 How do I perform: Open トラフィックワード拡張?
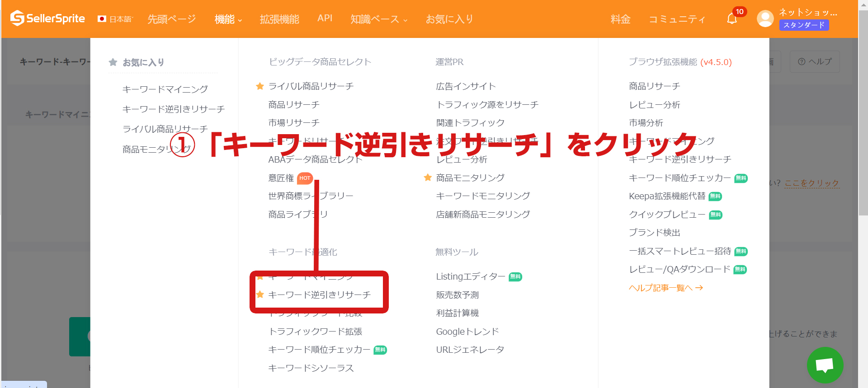pyautogui.click(x=315, y=332)
